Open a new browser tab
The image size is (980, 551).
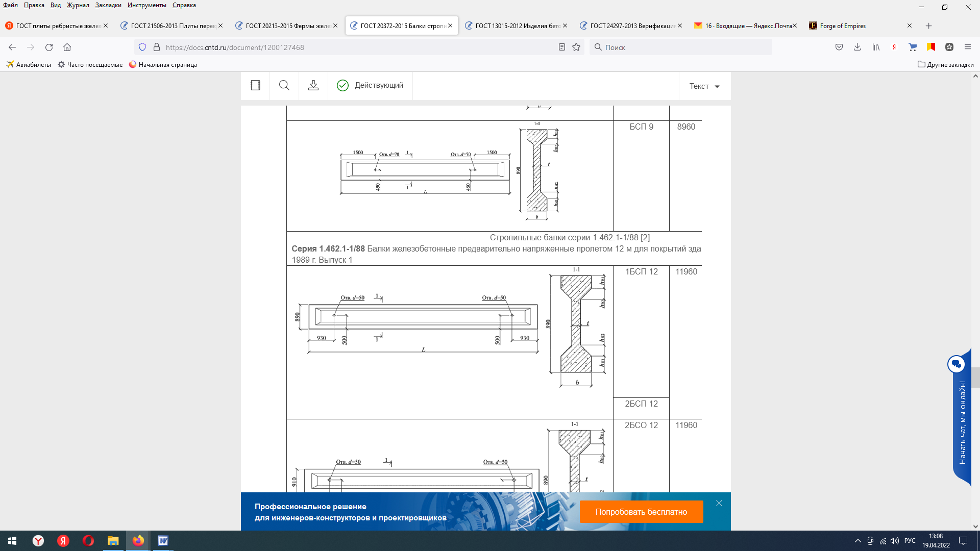coord(929,26)
